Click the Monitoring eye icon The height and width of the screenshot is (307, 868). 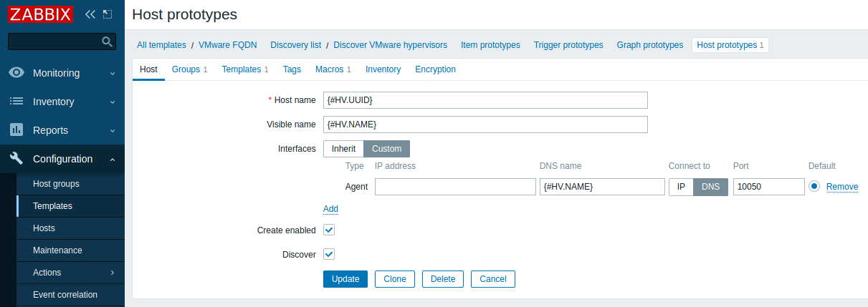[16, 73]
